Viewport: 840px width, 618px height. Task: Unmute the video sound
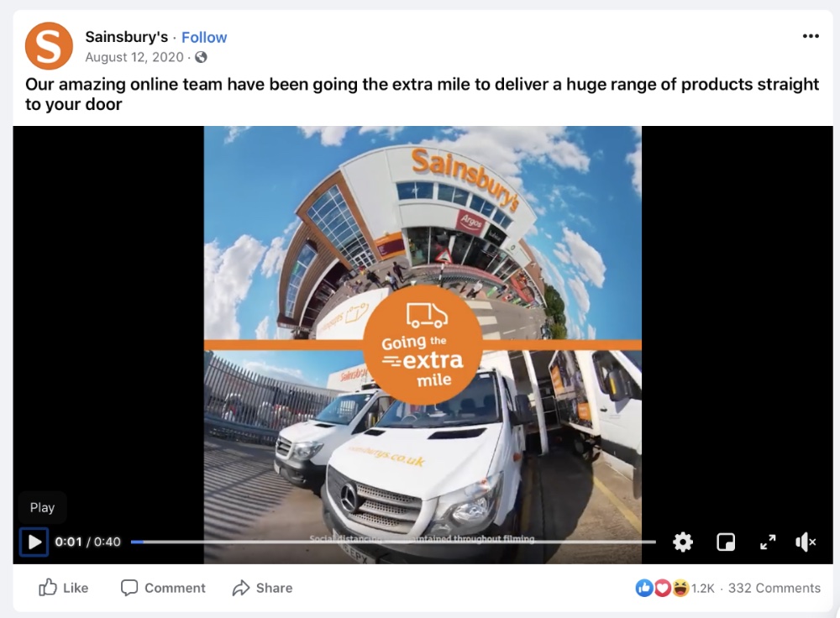pos(806,542)
